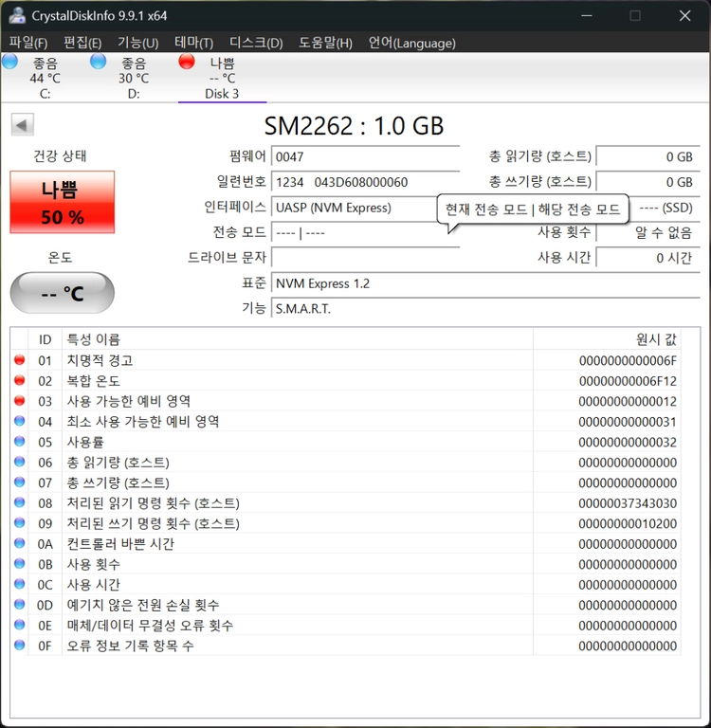Open the 편집(E) menu
The image size is (711, 728).
(82, 43)
